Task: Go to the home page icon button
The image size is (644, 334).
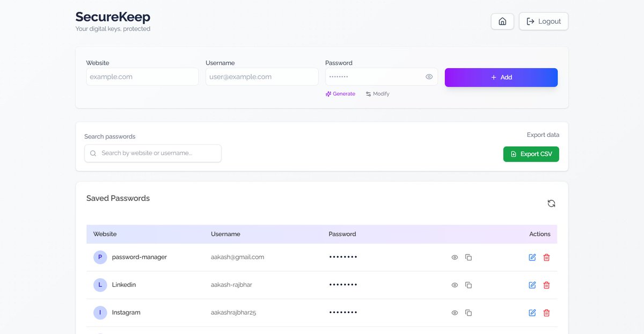Action: [502, 21]
